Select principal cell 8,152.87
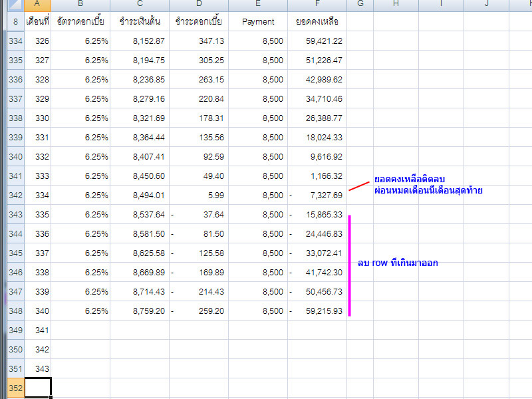Viewport: 532px width, 399px height. pyautogui.click(x=140, y=41)
